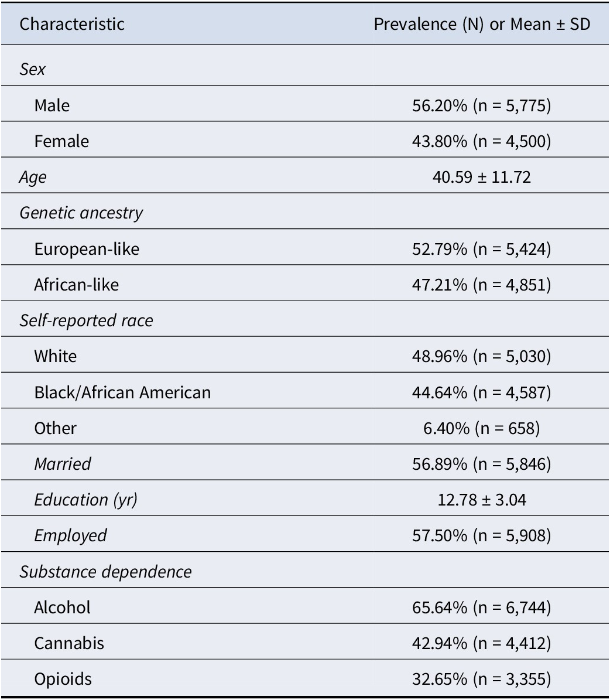Select the Prevalence (N) or Mean ± SD header
610x700 pixels.
click(x=482, y=24)
